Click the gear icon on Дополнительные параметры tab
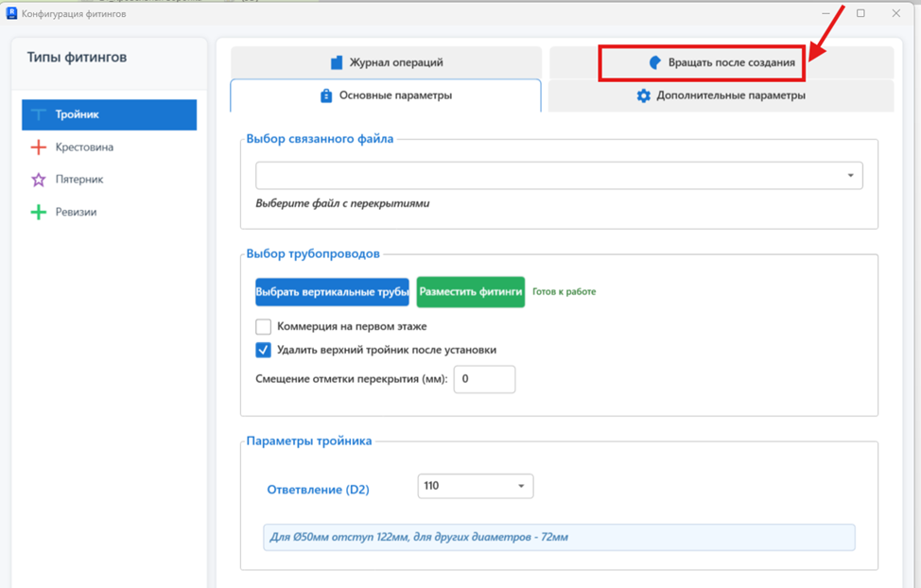Viewport: 921px width, 588px height. [x=644, y=95]
